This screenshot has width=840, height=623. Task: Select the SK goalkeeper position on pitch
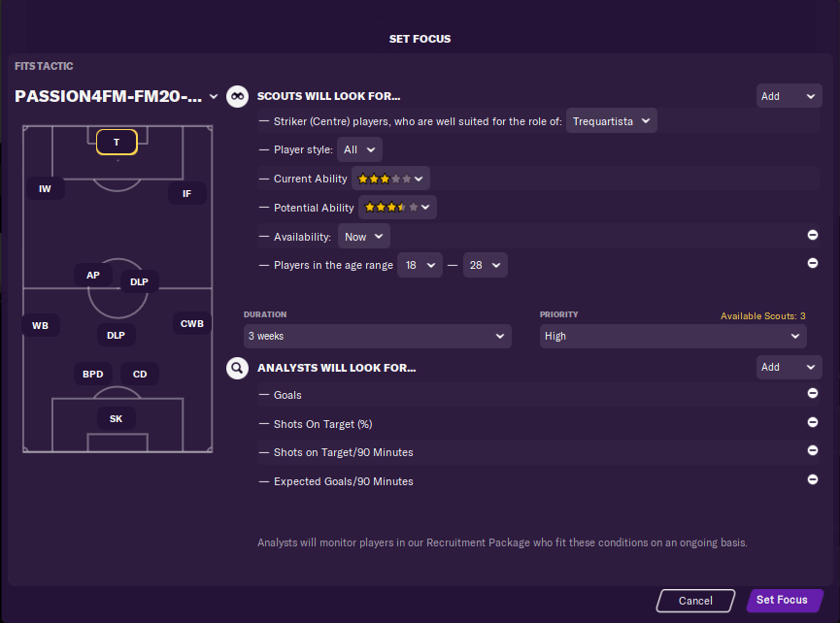coord(116,418)
